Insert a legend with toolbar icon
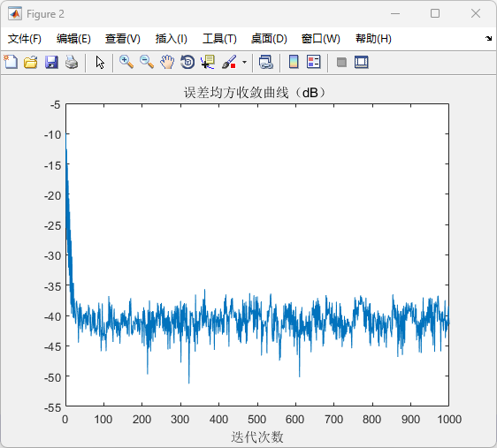This screenshot has width=497, height=448. (x=314, y=62)
